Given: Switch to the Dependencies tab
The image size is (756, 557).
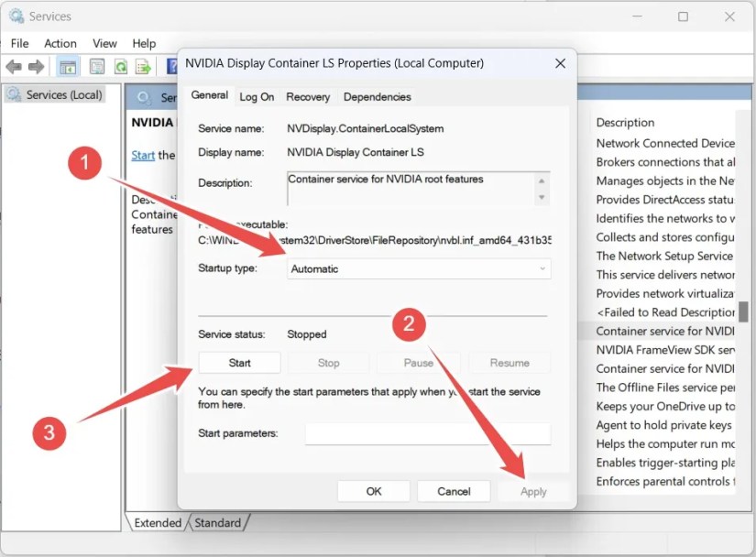Looking at the screenshot, I should click(377, 97).
